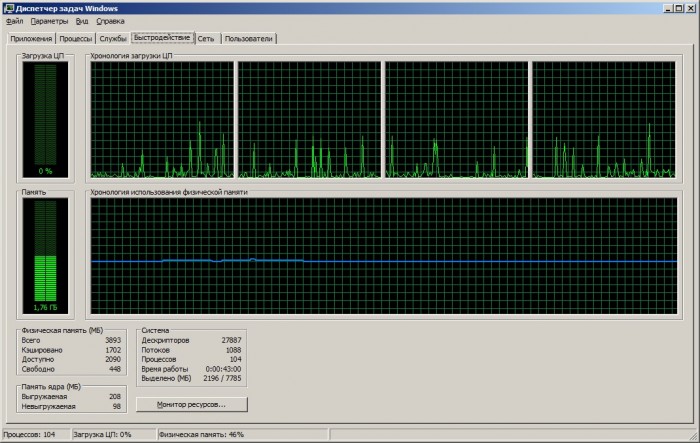This screenshot has width=700, height=443.
Task: Click the Система group label
Action: click(155, 330)
